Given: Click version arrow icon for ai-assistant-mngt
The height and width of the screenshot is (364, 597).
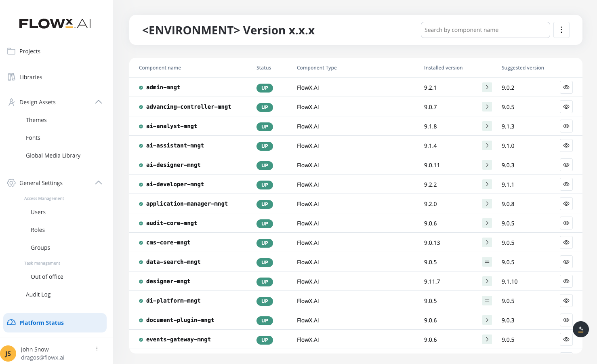Looking at the screenshot, I should point(487,145).
